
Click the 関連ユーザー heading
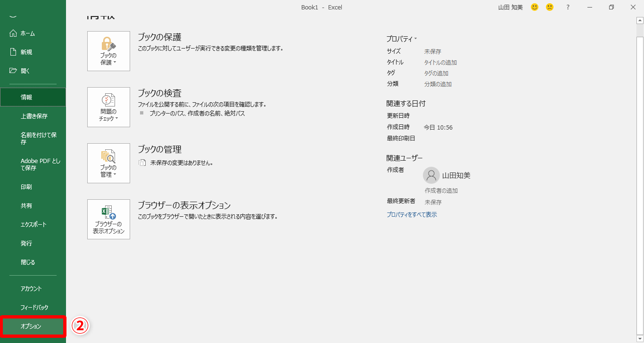405,158
